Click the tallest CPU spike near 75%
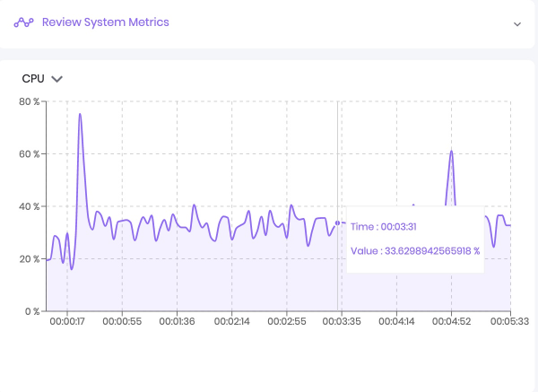Screen dimensions: 538x392 [x=80, y=114]
